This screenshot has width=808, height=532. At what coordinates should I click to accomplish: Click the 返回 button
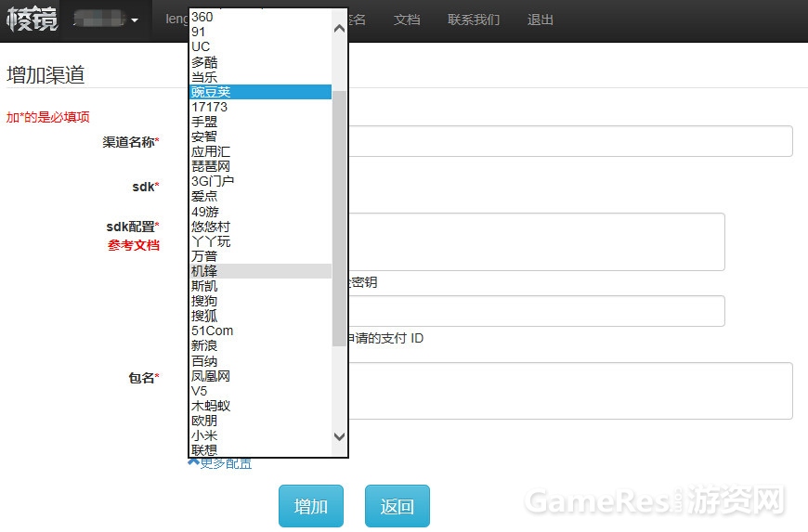397,506
